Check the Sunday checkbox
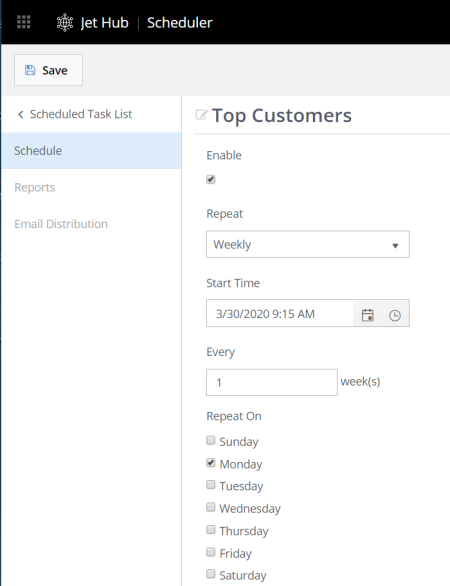 coord(211,440)
